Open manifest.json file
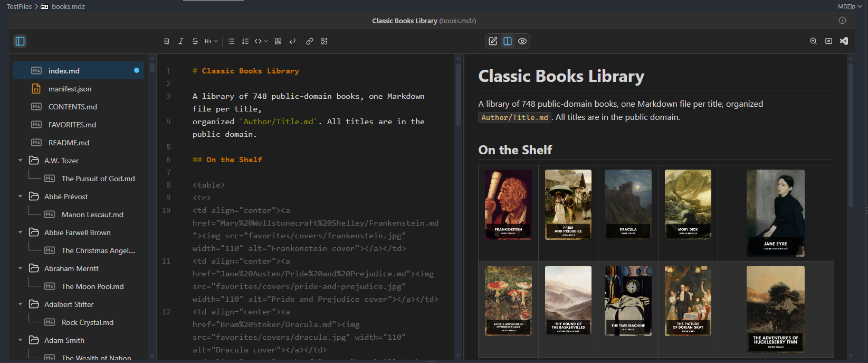Image resolution: width=868 pixels, height=363 pixels. point(79,89)
